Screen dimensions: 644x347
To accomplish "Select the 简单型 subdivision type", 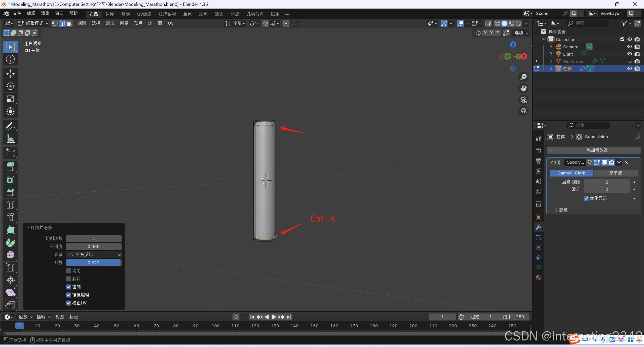I will (615, 173).
